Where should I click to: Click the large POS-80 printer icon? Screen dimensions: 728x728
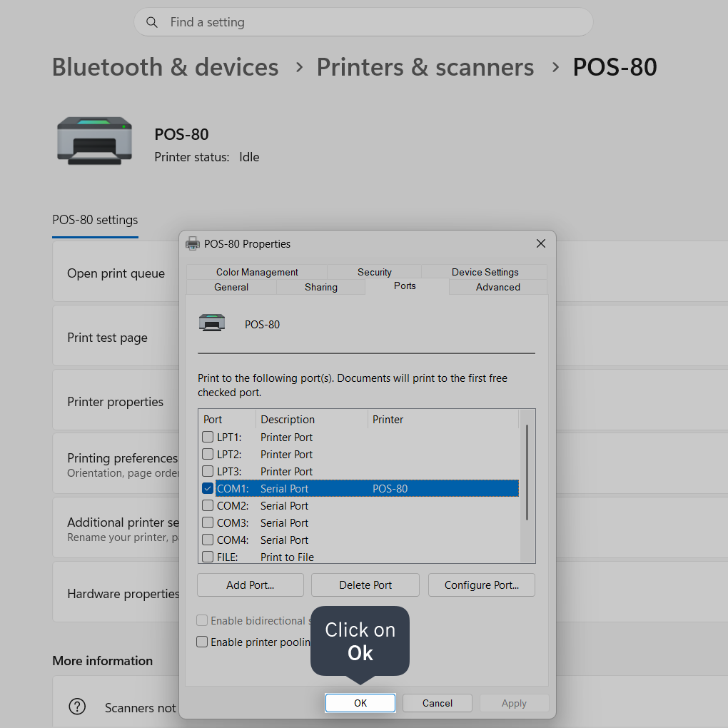95,141
